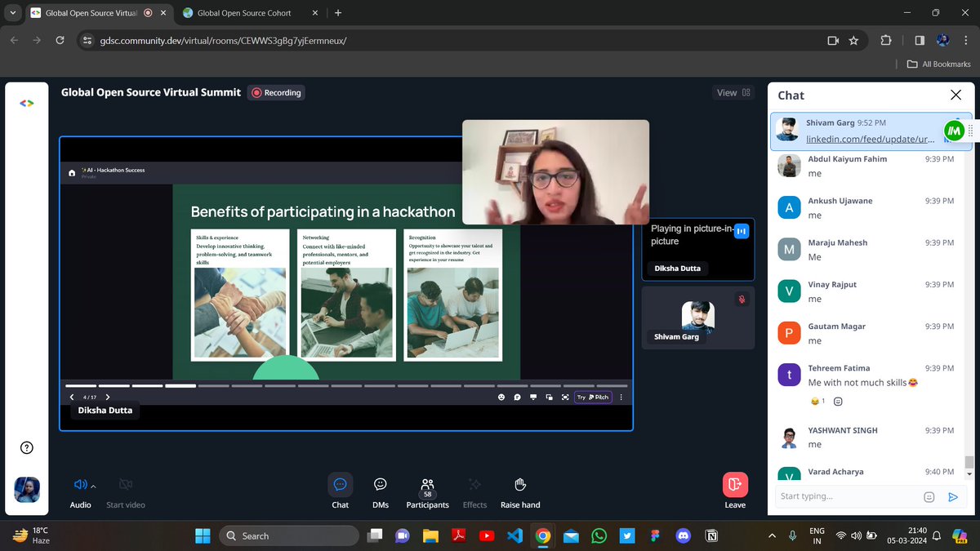Open a new browser tab
Screen dimensions: 980x551
pyautogui.click(x=338, y=13)
